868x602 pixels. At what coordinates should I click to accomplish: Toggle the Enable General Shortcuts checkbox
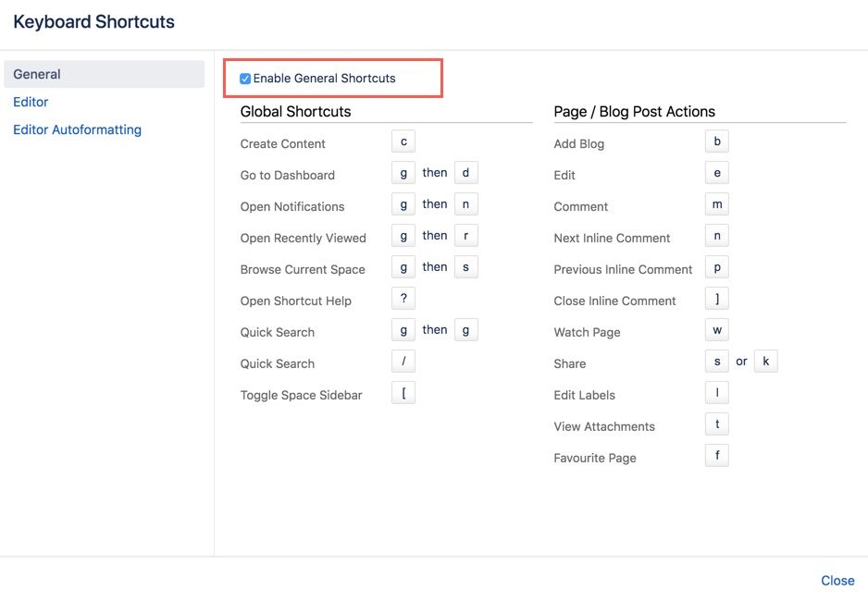pos(245,79)
